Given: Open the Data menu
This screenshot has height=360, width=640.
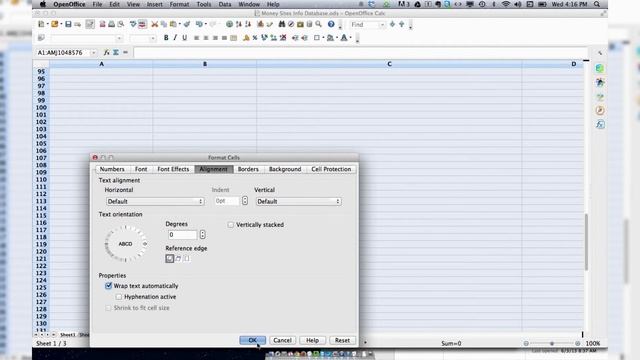Looking at the screenshot, I should click(224, 4).
